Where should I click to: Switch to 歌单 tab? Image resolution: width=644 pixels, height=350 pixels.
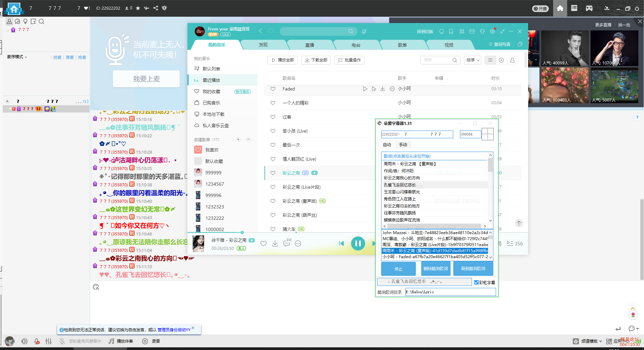(402, 45)
